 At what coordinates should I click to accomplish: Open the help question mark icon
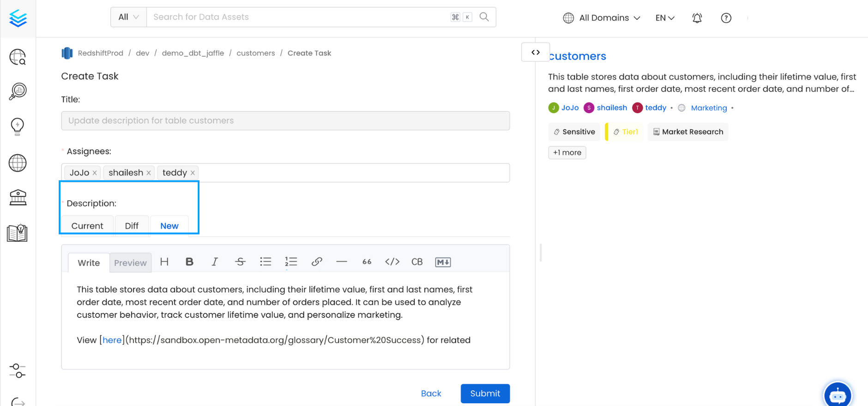726,18
